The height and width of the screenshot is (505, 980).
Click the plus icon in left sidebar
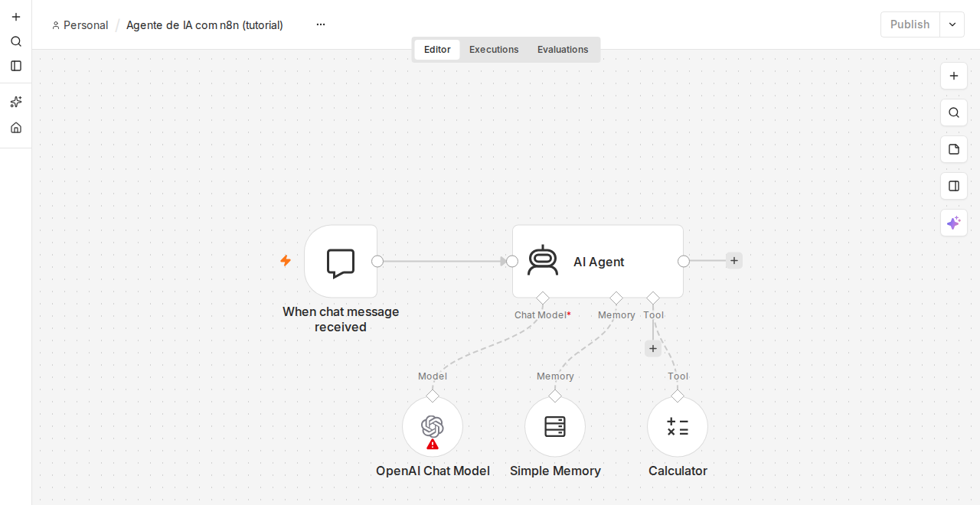click(16, 17)
